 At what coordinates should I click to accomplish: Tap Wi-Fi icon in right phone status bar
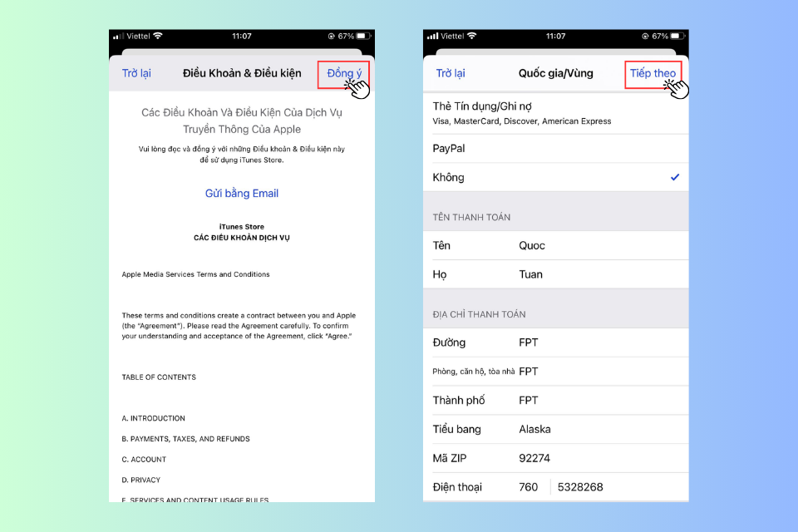click(x=472, y=36)
